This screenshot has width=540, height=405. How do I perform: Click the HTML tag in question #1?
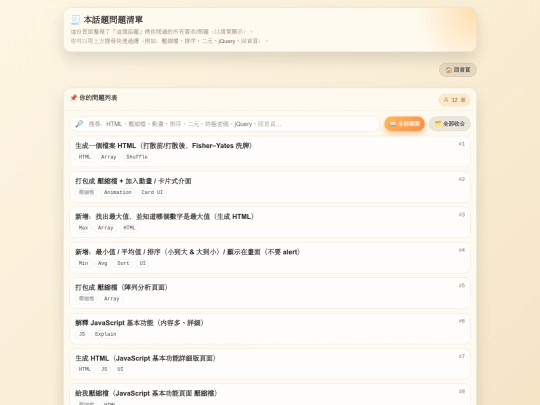pyautogui.click(x=84, y=157)
